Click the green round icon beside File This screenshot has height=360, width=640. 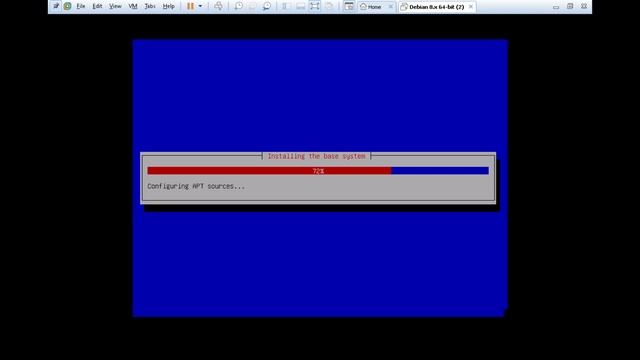click(x=67, y=6)
